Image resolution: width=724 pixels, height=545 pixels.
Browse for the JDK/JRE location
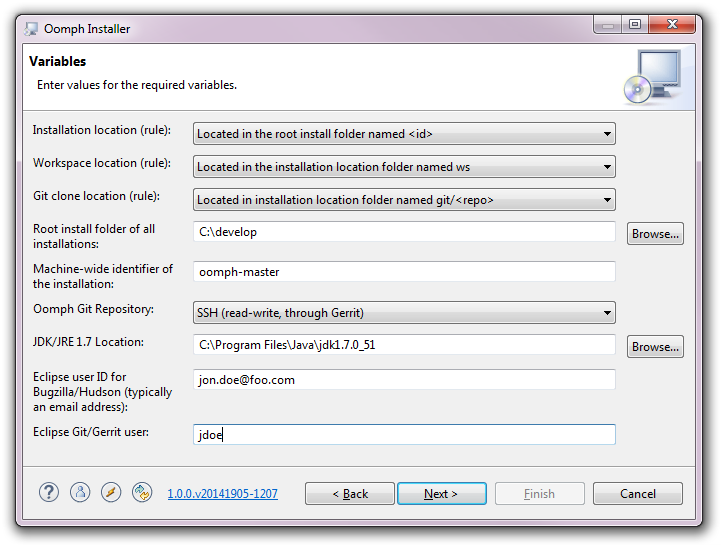(655, 347)
